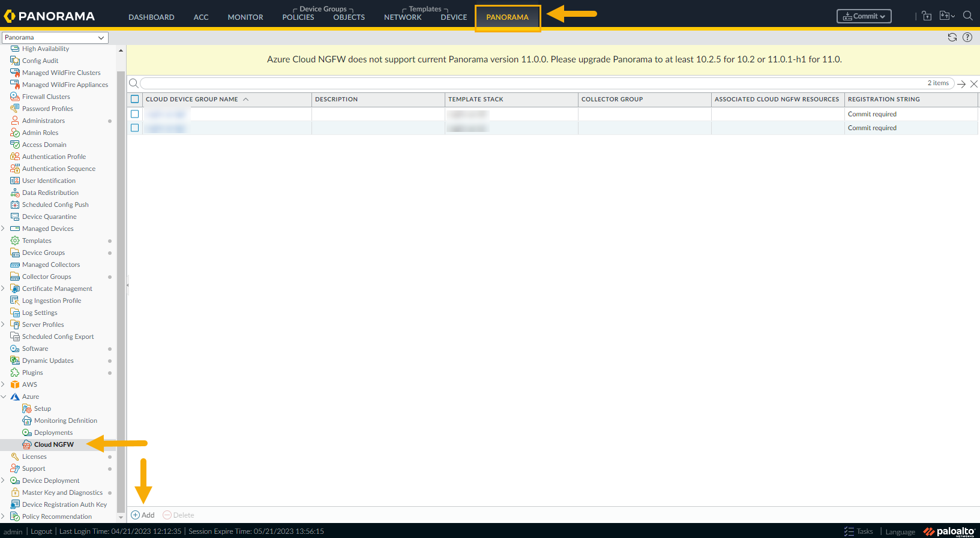The width and height of the screenshot is (980, 538).
Task: Click the Tasks list icon in footer
Action: coord(849,531)
